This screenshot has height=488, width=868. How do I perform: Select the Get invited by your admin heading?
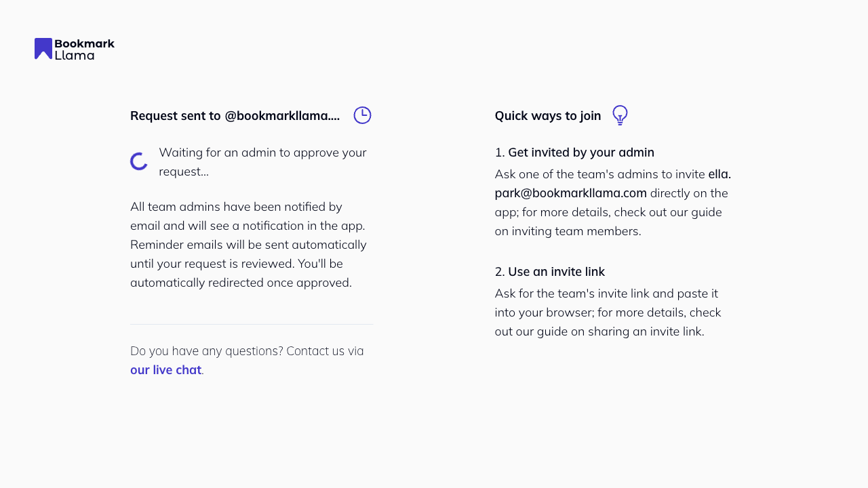click(580, 152)
